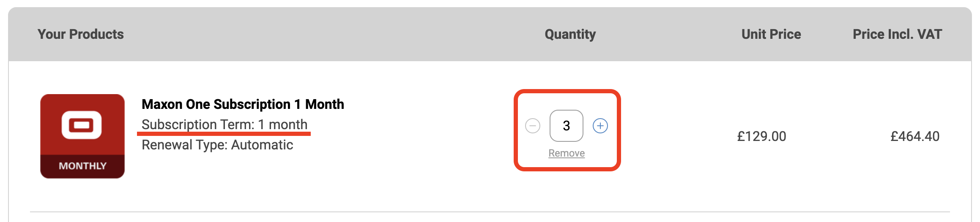Image resolution: width=980 pixels, height=222 pixels.
Task: Open the red Maxon One product icon
Action: pyautogui.click(x=82, y=136)
